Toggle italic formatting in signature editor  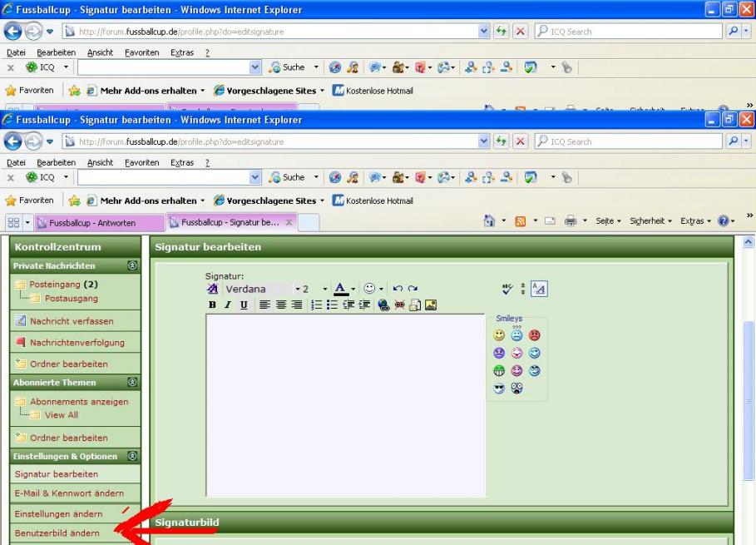(228, 305)
